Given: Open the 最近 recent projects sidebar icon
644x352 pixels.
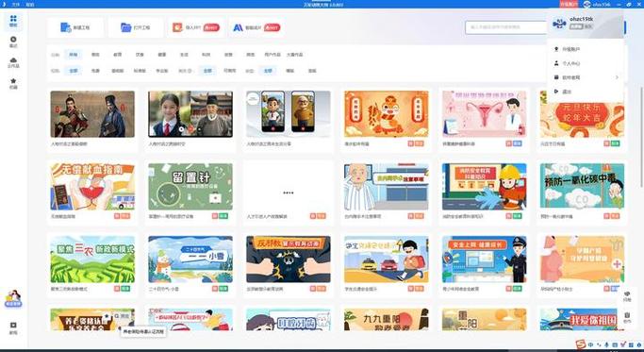Looking at the screenshot, I should [x=13, y=42].
